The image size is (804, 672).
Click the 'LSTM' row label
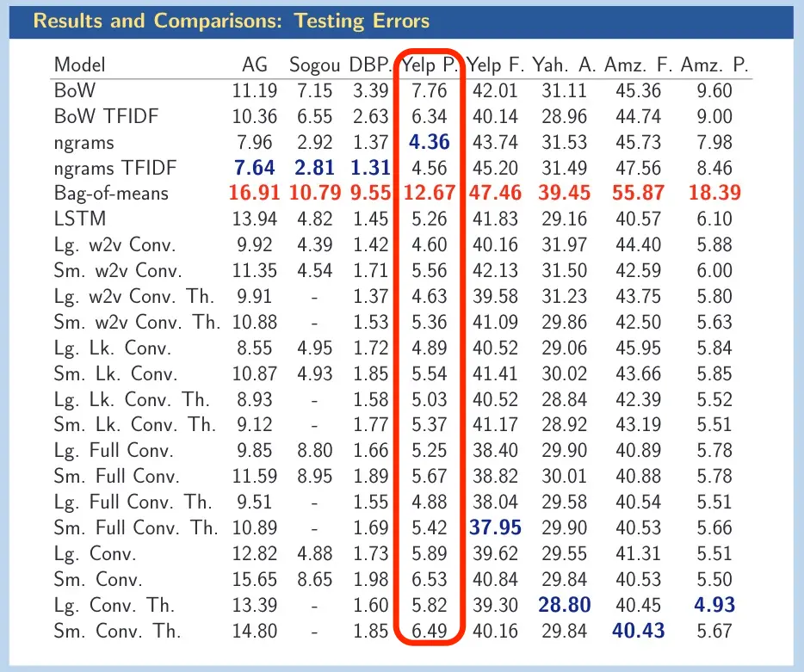click(80, 219)
